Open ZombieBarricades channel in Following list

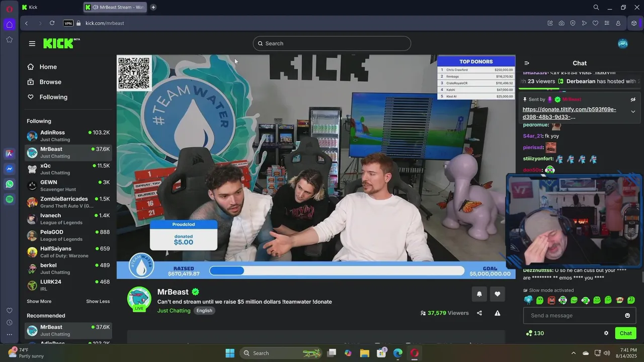pyautogui.click(x=68, y=203)
